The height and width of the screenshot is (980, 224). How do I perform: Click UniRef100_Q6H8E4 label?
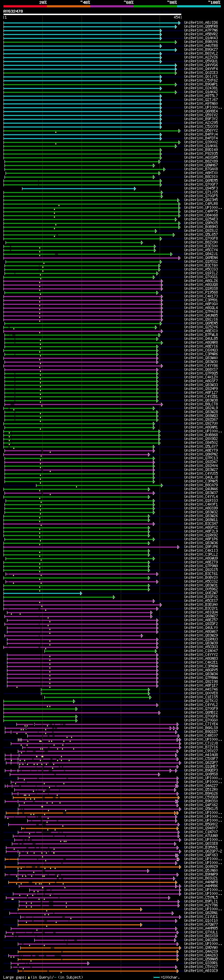point(201,111)
